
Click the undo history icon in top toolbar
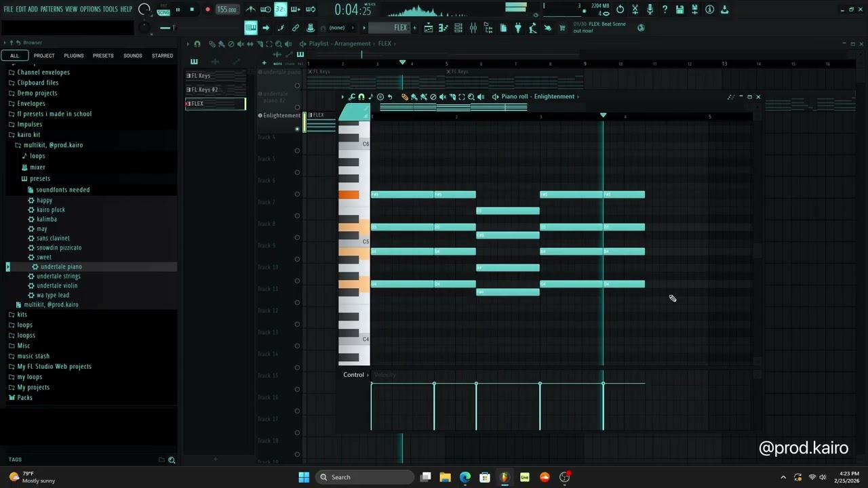pyautogui.click(x=620, y=9)
